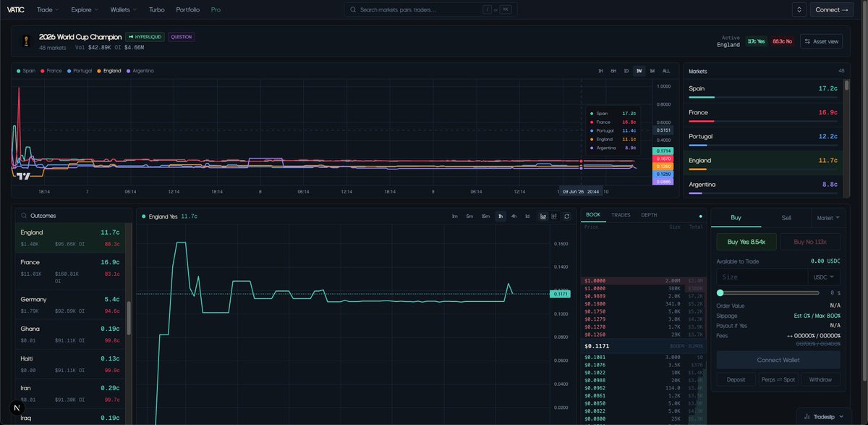Image resolution: width=868 pixels, height=425 pixels.
Task: Set main chart range to 1H
Action: (x=600, y=71)
